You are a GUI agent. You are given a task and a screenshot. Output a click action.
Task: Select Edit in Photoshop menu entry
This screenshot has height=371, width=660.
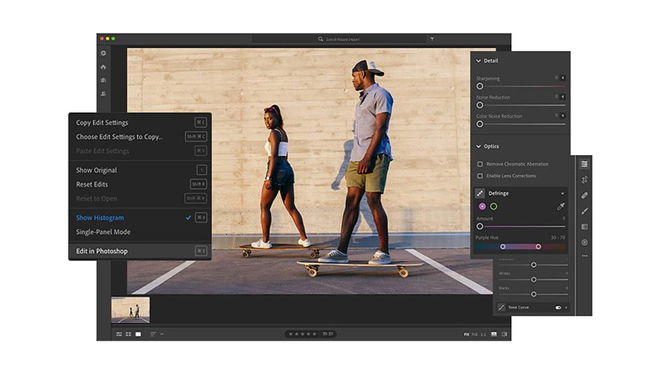(x=140, y=251)
